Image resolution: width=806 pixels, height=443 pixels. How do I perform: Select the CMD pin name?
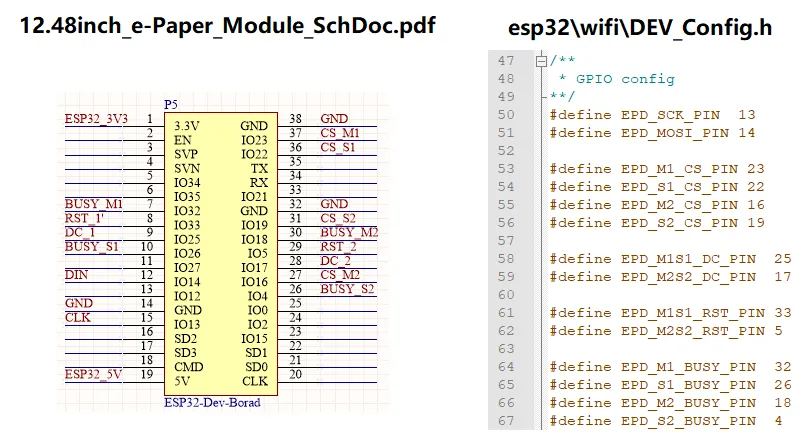(x=189, y=367)
